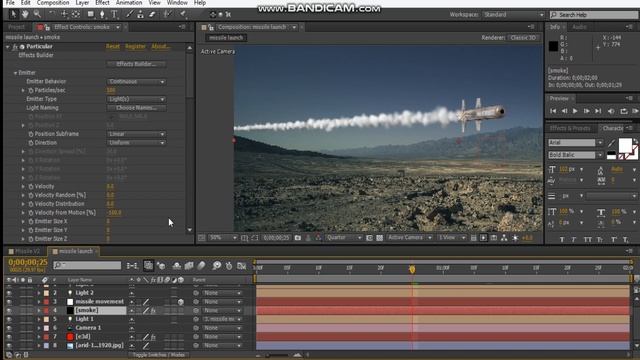Switch to the Project tab
Image resolution: width=640 pixels, height=360 pixels.
pos(16,27)
